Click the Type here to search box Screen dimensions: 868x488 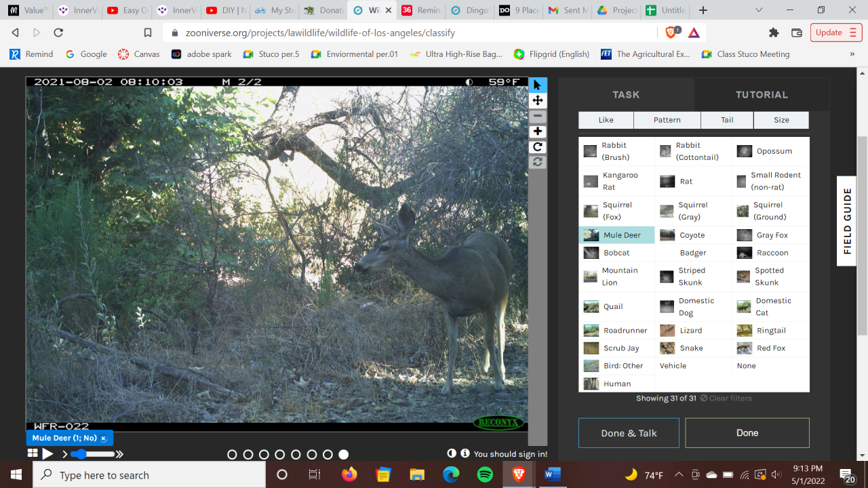[149, 475]
